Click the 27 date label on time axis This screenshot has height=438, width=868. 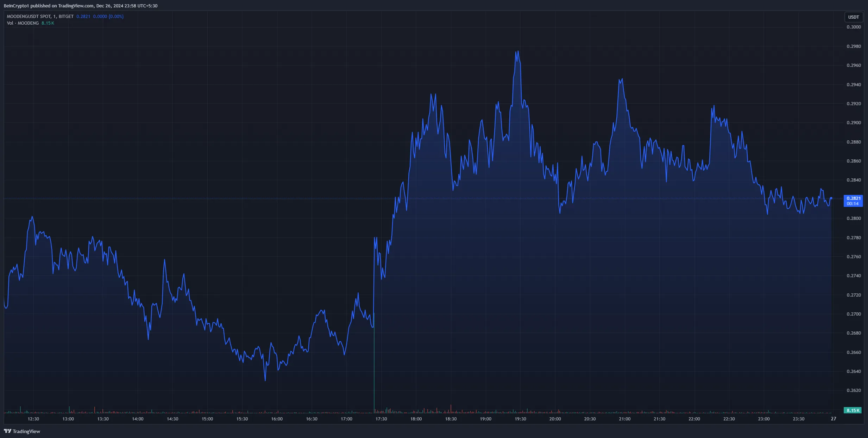coord(833,419)
